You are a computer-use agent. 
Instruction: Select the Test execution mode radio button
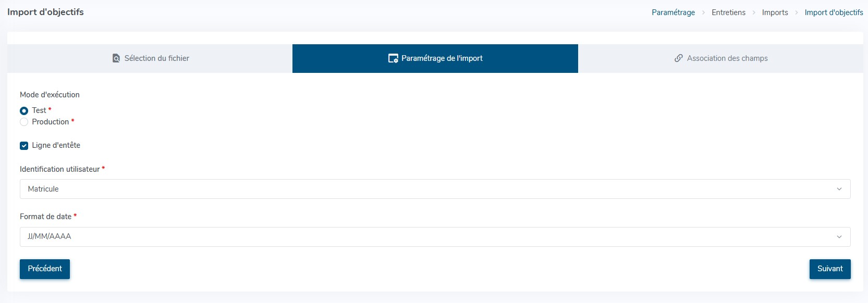pyautogui.click(x=24, y=111)
